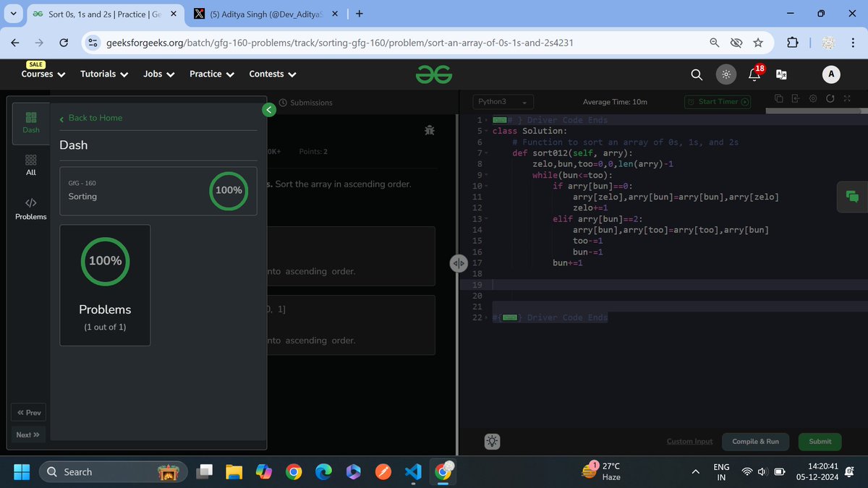Select Problems in the left sidebar
Screen dimensions: 868x488
(30, 209)
